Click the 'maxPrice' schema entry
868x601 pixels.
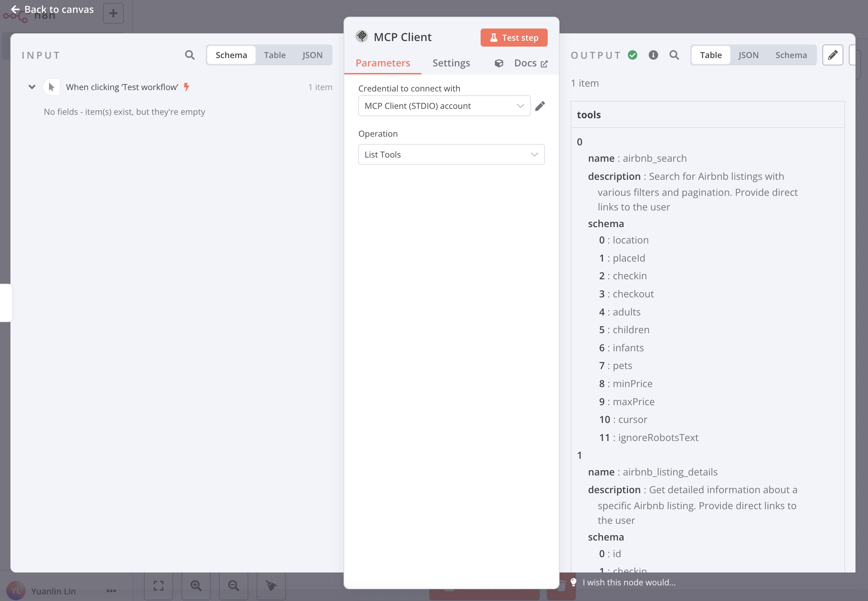634,401
